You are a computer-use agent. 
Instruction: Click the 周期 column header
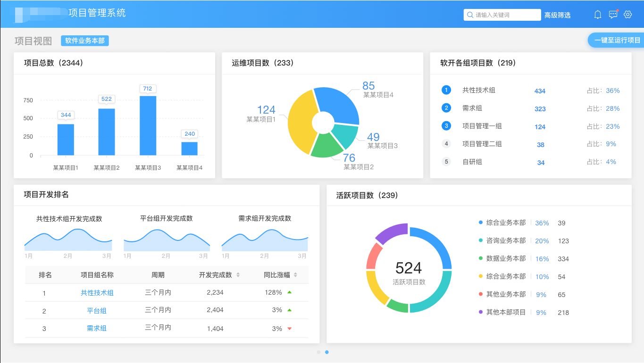[x=158, y=275]
